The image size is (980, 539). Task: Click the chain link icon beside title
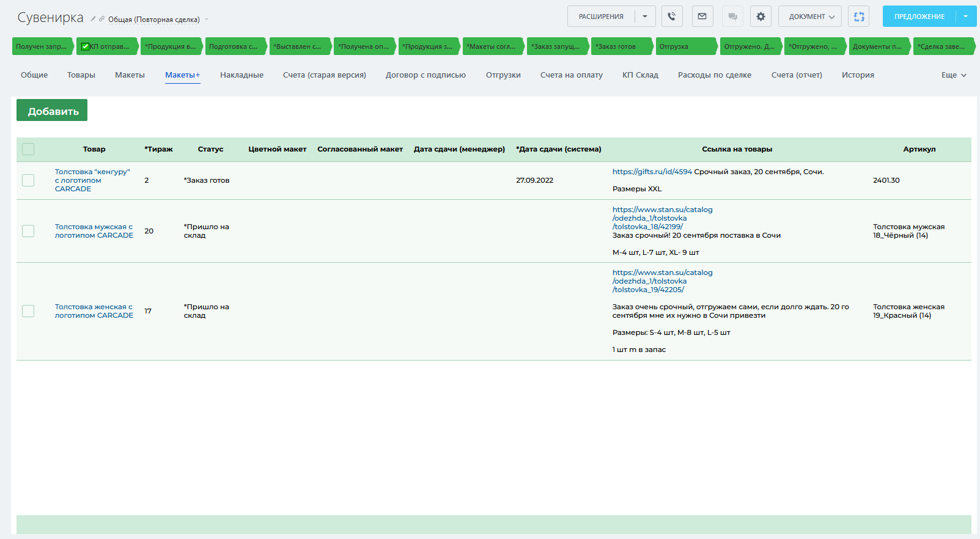pyautogui.click(x=101, y=19)
